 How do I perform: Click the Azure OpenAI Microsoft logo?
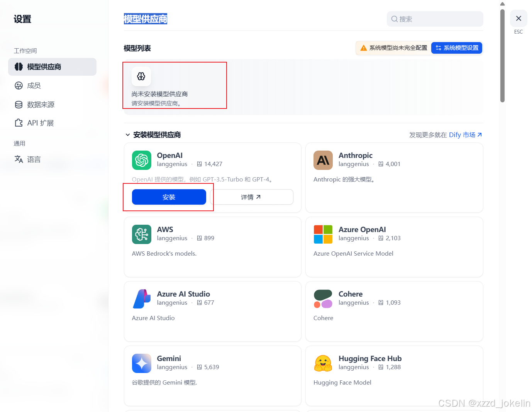[323, 234]
